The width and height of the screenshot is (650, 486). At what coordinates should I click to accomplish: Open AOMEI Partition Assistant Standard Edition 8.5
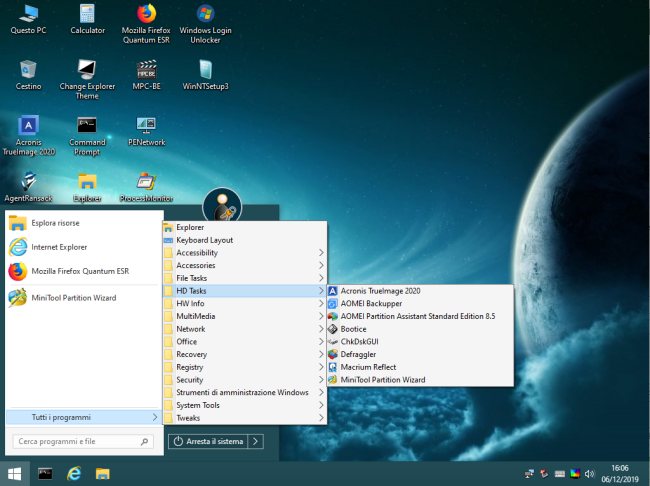[x=420, y=316]
